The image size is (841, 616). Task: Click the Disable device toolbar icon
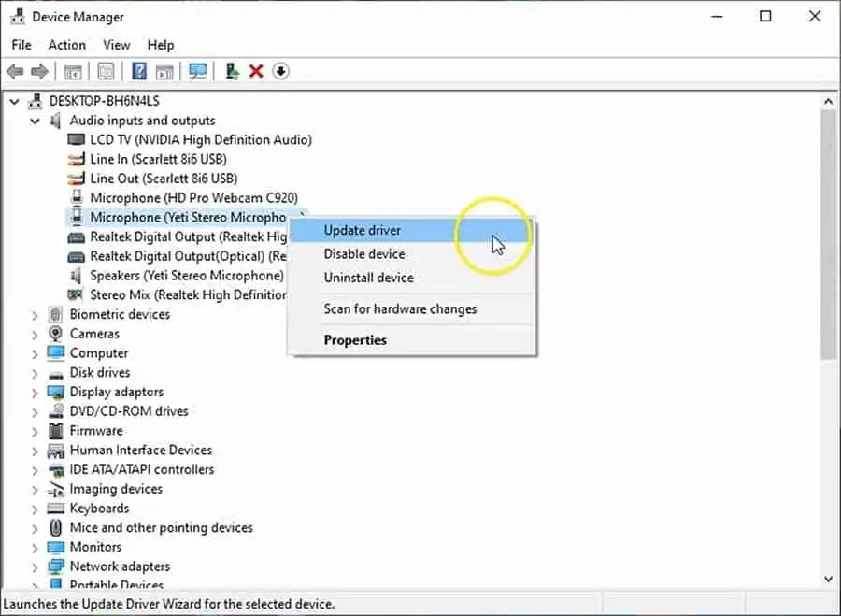point(280,71)
